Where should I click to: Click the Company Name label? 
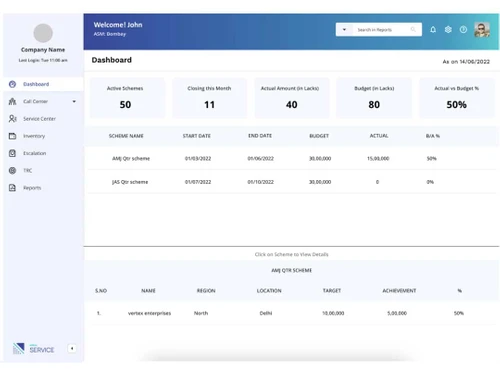(x=43, y=50)
